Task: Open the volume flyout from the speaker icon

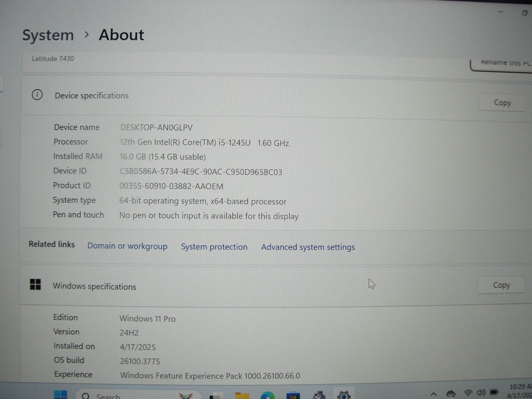Action: tap(481, 393)
